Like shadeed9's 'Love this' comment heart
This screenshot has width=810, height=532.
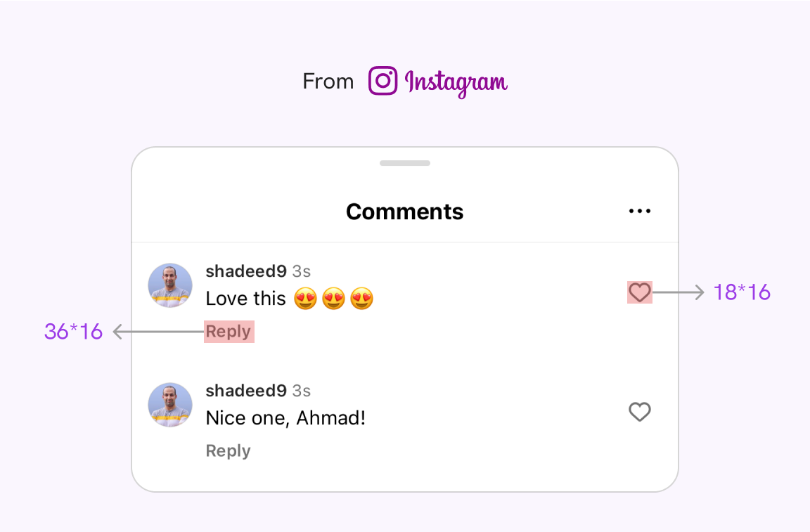(639, 292)
